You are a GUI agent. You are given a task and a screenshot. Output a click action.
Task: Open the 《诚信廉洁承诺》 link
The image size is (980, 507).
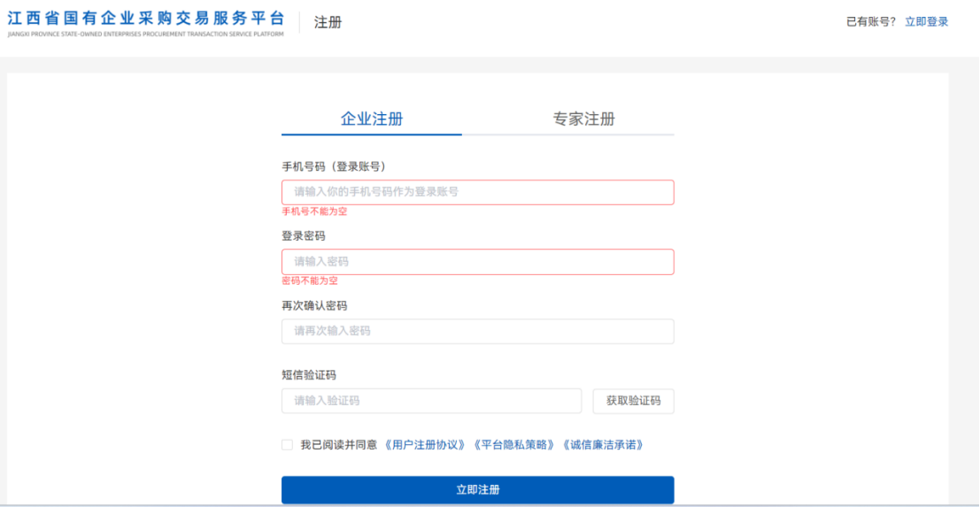coord(603,444)
